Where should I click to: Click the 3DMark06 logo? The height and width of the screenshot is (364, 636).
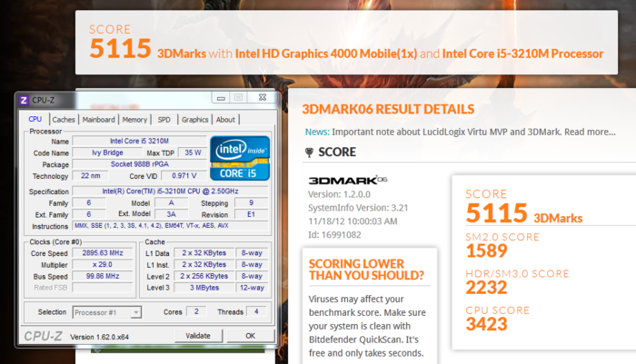[348, 180]
